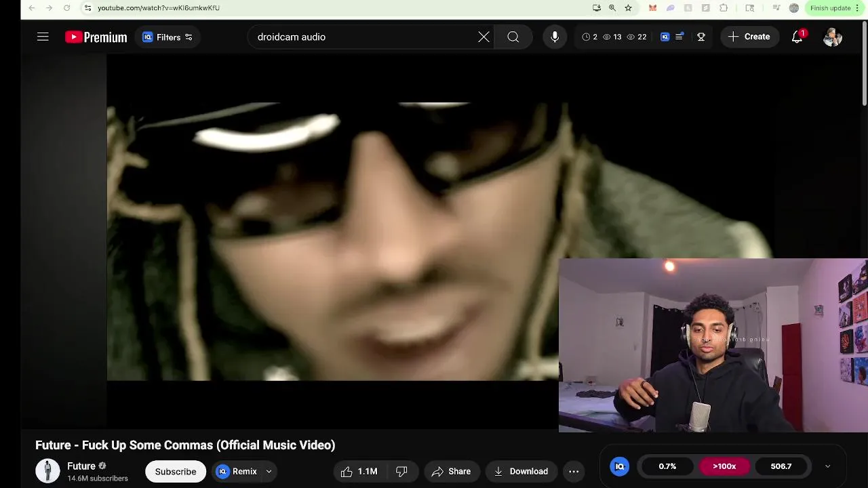Click the eye stat showing 22
The image size is (868, 488).
coord(637,37)
